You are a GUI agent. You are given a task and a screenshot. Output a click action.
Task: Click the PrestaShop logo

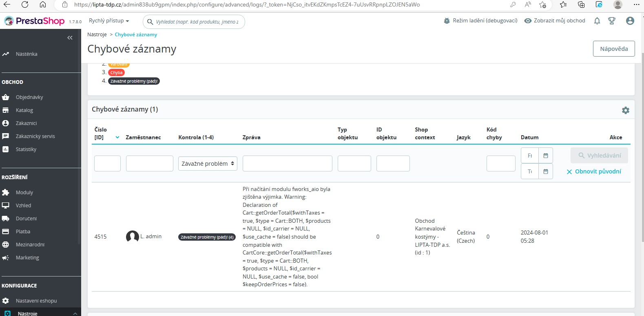point(34,21)
